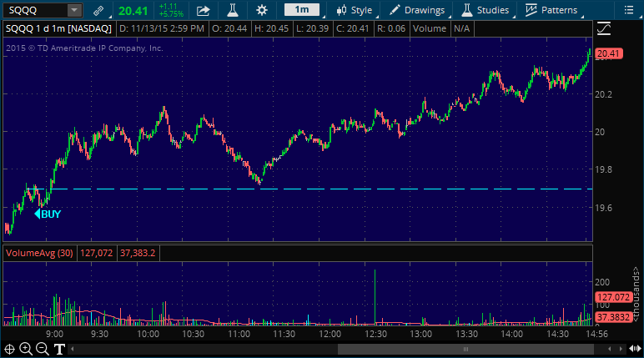Open the Drawings menu
This screenshot has width=644, height=358.
point(417,10)
